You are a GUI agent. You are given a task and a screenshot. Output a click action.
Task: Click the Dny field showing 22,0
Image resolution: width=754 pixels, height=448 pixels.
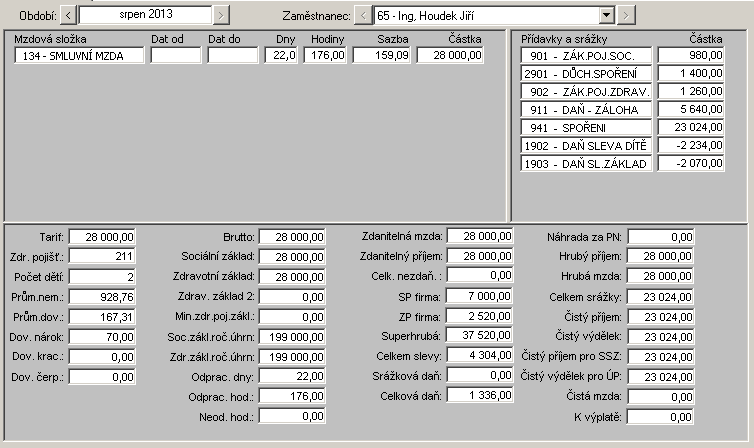281,55
